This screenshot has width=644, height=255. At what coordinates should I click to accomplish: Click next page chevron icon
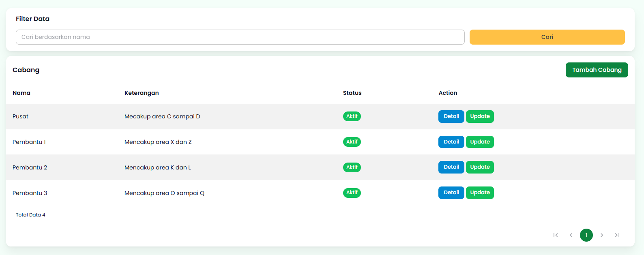602,235
